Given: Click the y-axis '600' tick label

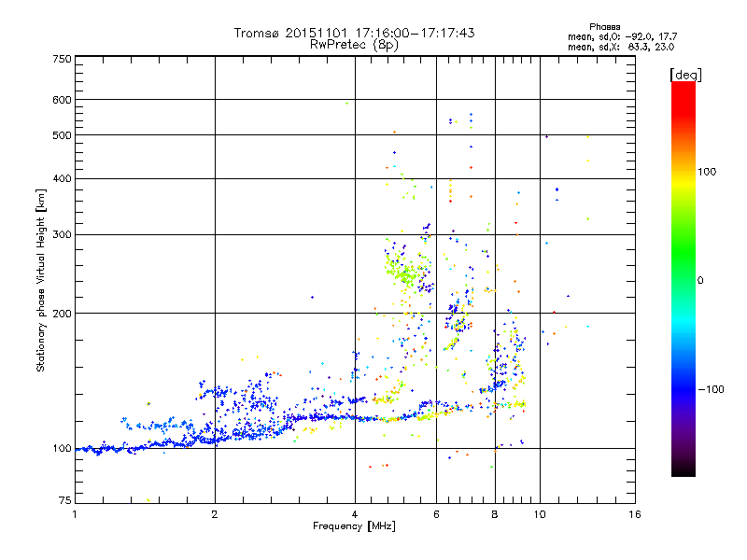Looking at the screenshot, I should (x=62, y=100).
